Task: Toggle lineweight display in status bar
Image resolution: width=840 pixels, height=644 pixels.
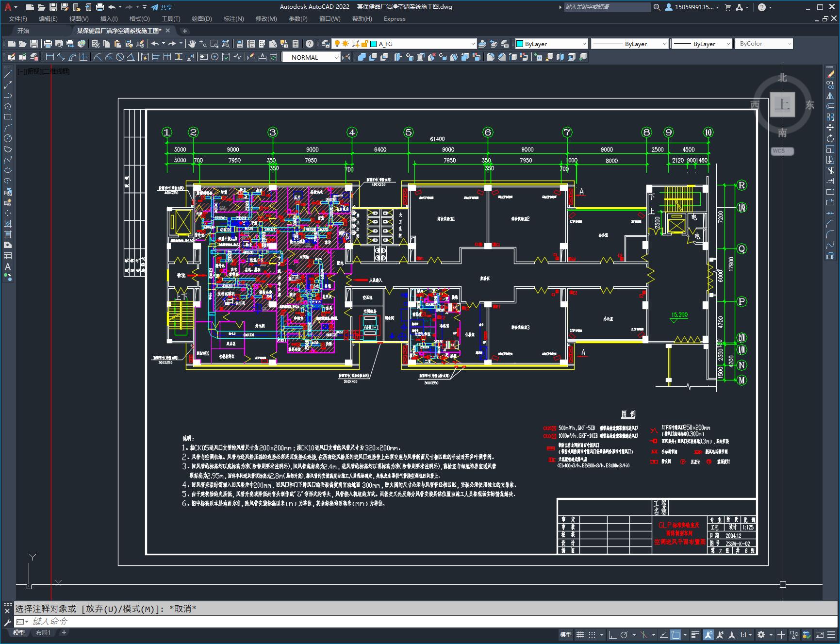Action: (x=695, y=635)
